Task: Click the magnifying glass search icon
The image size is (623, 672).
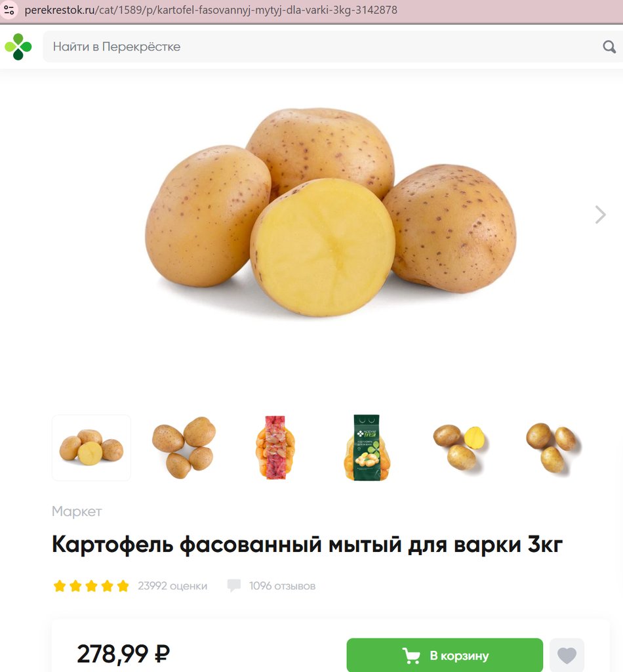Action: point(609,47)
